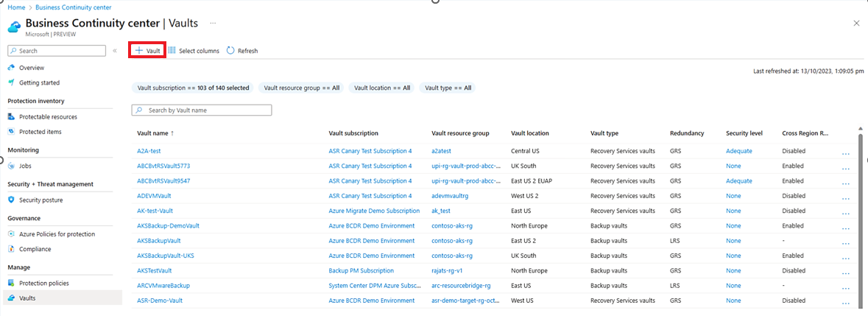868x316 pixels.
Task: Open AKSTestVault link
Action: pos(154,270)
